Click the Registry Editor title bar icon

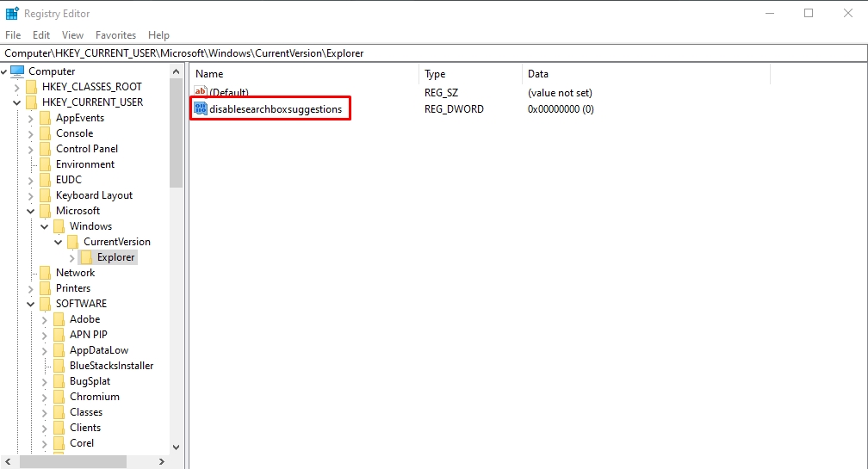tap(12, 13)
